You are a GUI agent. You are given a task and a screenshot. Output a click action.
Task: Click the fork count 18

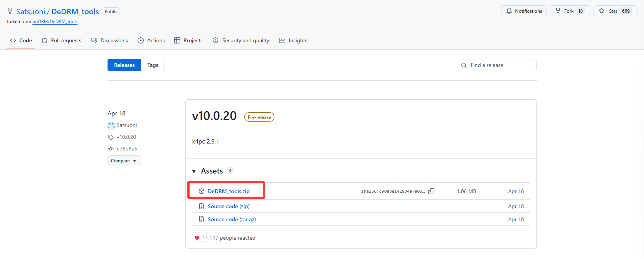tap(580, 11)
